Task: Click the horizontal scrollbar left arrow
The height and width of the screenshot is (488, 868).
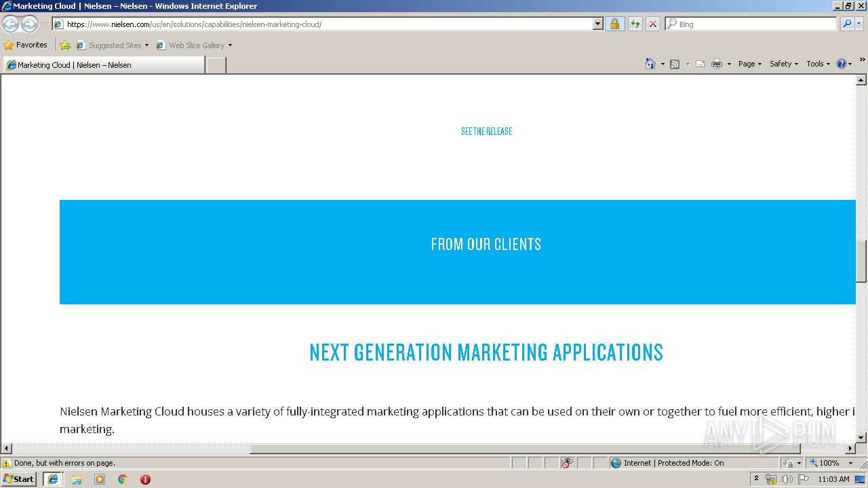Action: (x=6, y=449)
